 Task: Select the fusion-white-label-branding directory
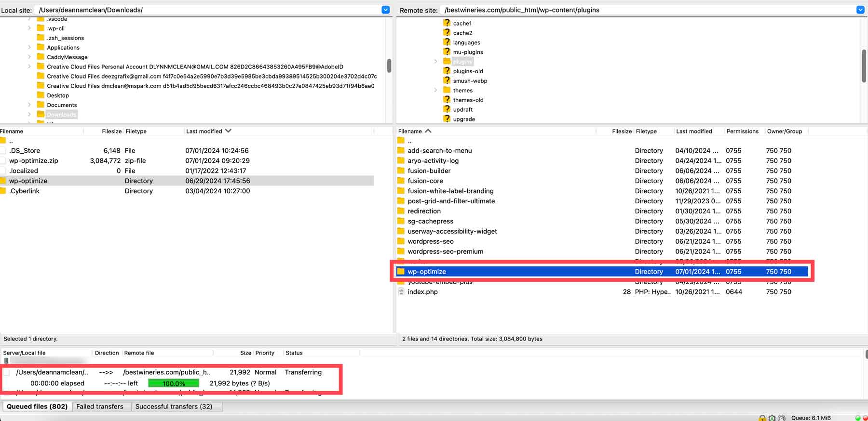pyautogui.click(x=602, y=191)
